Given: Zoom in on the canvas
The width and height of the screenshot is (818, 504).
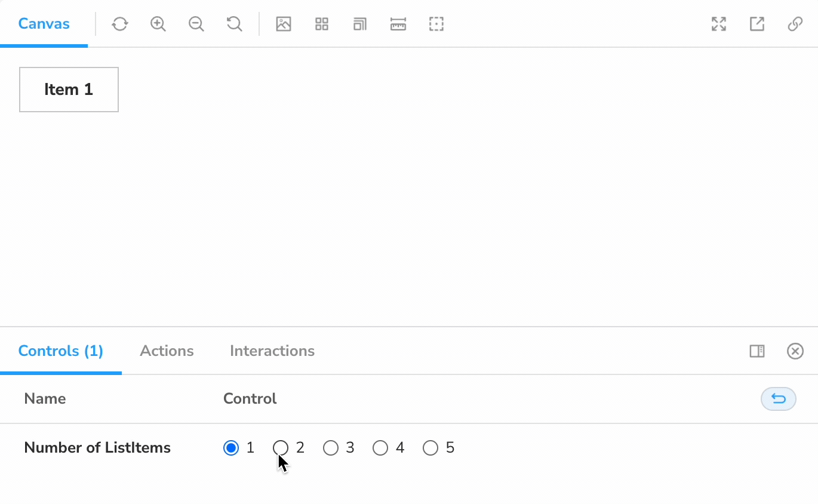Looking at the screenshot, I should point(158,24).
